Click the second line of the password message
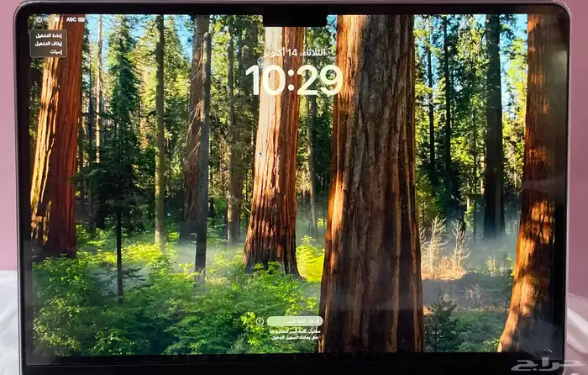The height and width of the screenshot is (375, 588). 293,338
